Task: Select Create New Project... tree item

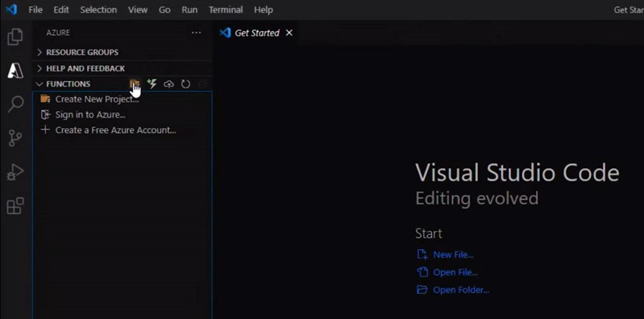Action: (122, 99)
